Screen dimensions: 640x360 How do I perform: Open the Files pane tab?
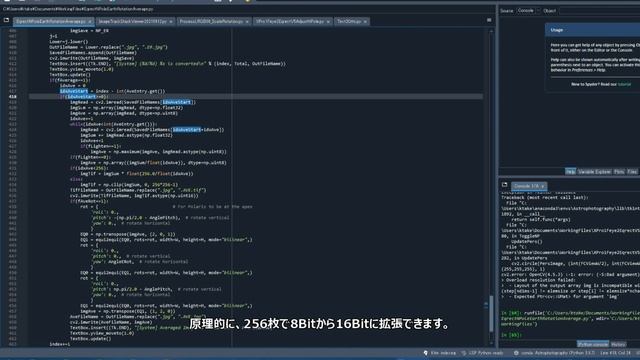tap(632, 172)
